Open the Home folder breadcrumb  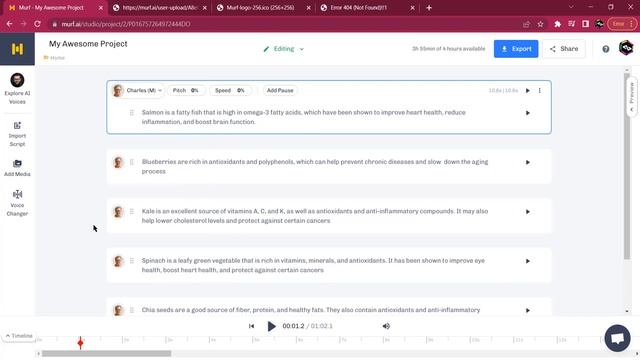pyautogui.click(x=54, y=58)
